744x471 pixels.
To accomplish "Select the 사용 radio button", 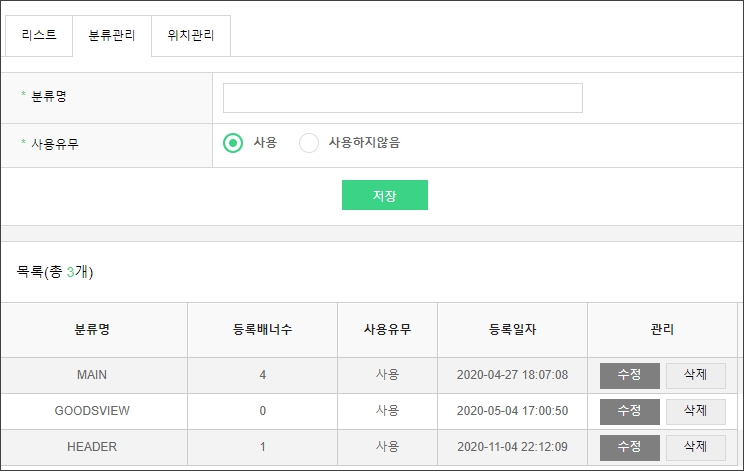I will coord(233,143).
